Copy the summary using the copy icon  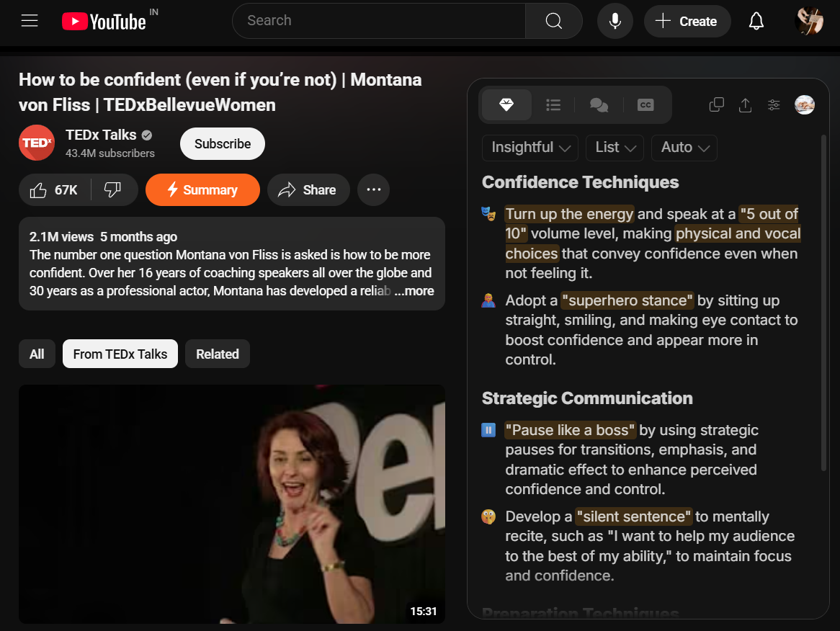click(716, 104)
